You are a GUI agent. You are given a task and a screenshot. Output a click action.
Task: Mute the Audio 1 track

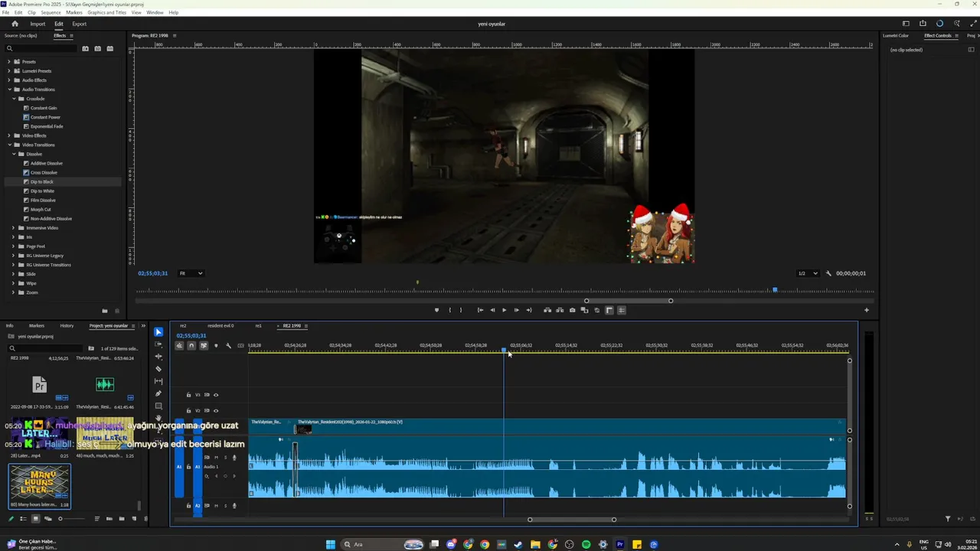216,458
